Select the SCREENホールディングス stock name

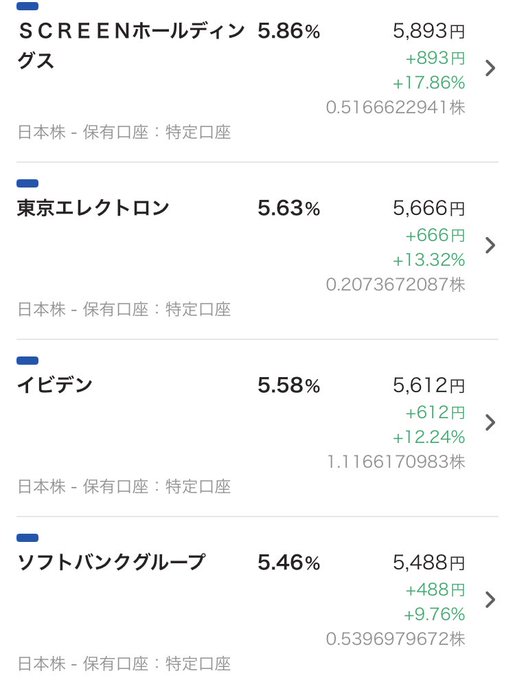pos(131,46)
